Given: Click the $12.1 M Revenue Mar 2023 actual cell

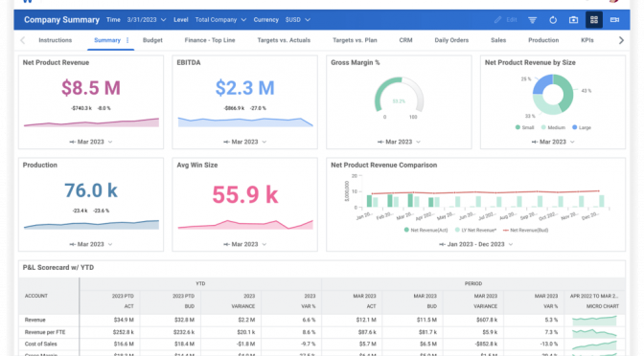Looking at the screenshot, I should (365, 320).
